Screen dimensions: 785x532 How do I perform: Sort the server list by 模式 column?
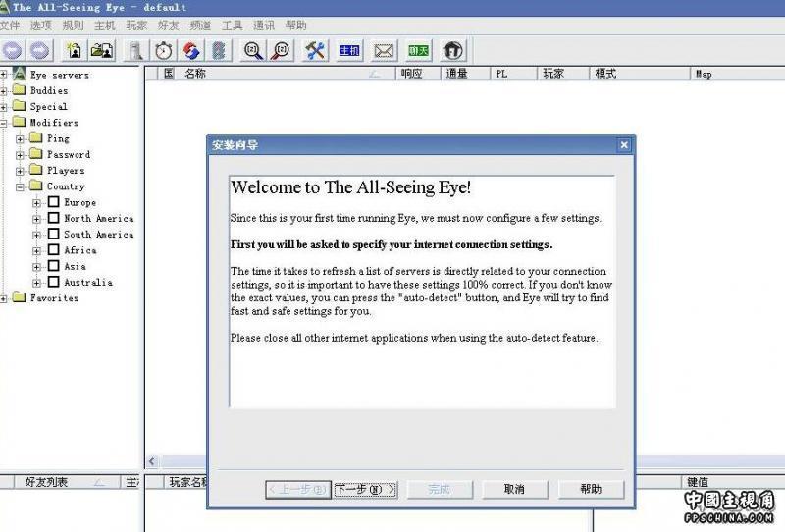pyautogui.click(x=640, y=74)
